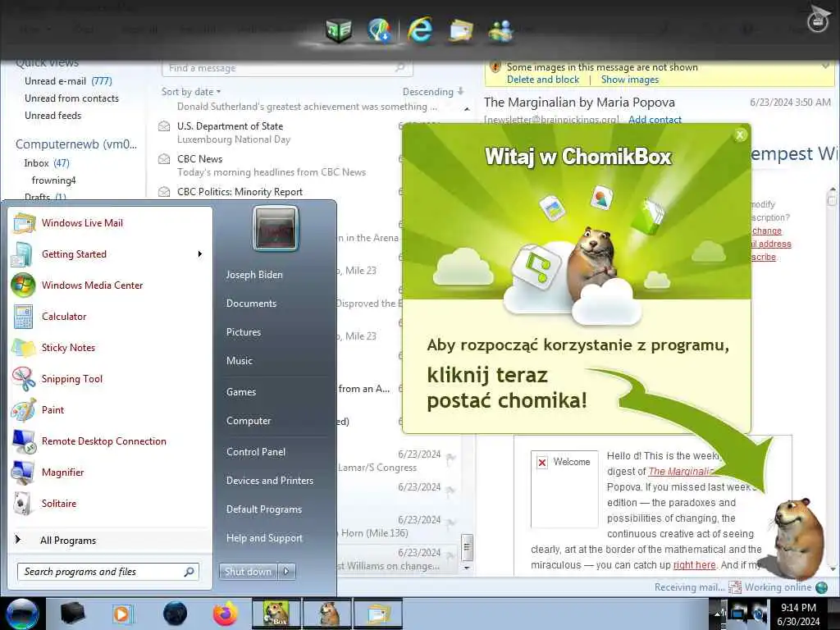Image resolution: width=840 pixels, height=630 pixels.
Task: Expand Getting Started submenu arrow
Action: [200, 254]
